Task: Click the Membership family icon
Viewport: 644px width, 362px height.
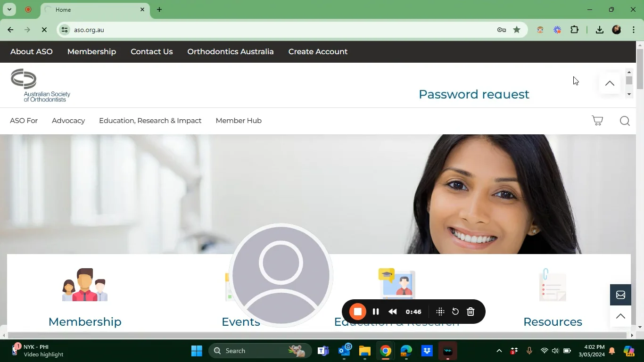Action: tap(85, 285)
